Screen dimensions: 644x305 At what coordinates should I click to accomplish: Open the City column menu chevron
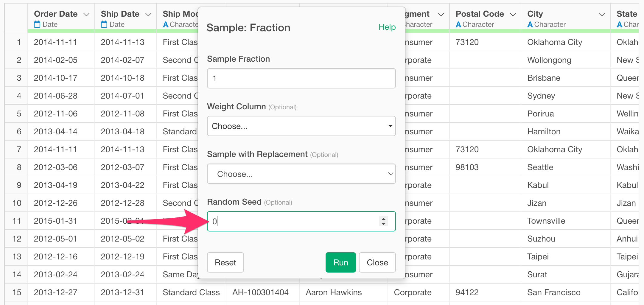[602, 14]
